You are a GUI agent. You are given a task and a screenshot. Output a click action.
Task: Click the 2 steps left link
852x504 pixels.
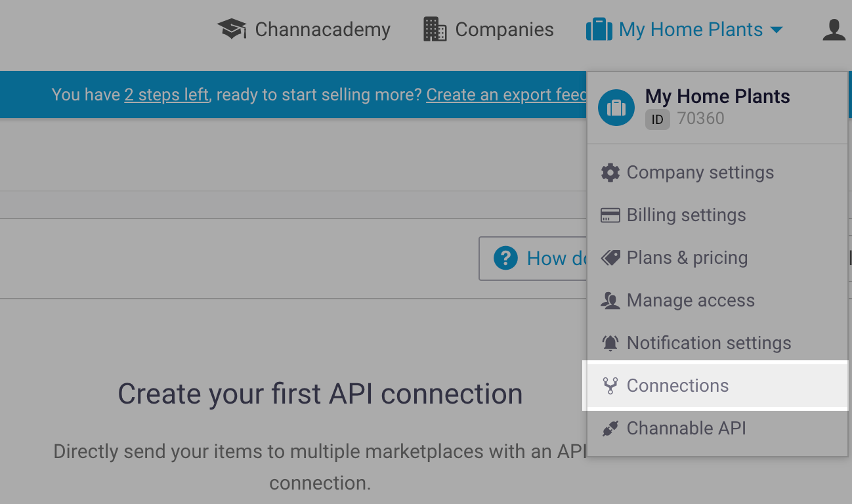tap(166, 94)
